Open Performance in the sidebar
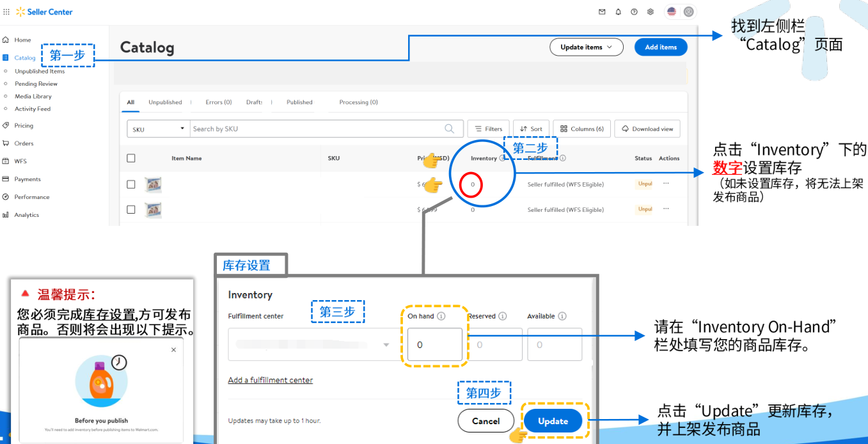The width and height of the screenshot is (868, 444). pos(32,197)
